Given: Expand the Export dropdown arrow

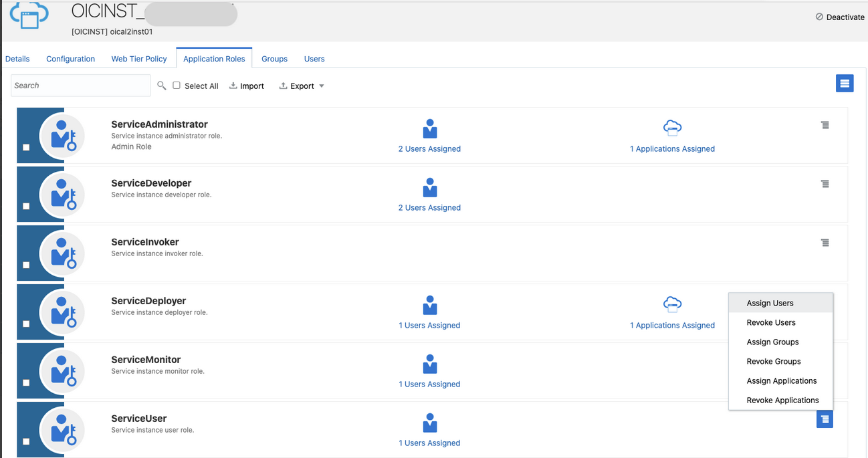Looking at the screenshot, I should (322, 86).
